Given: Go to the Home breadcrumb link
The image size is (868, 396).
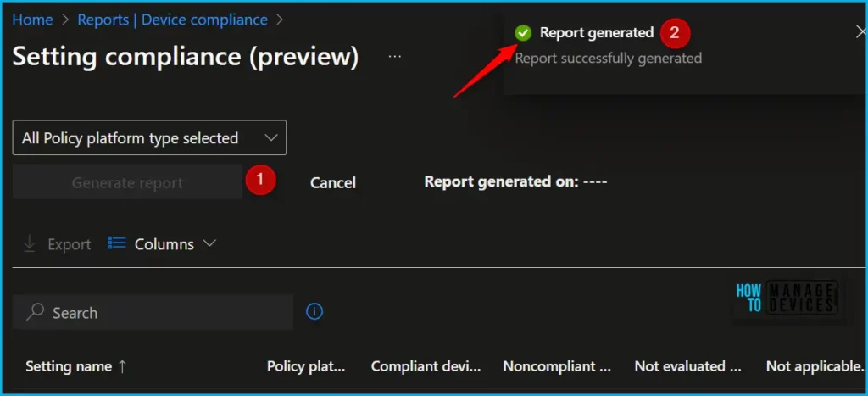Looking at the screenshot, I should [x=33, y=20].
